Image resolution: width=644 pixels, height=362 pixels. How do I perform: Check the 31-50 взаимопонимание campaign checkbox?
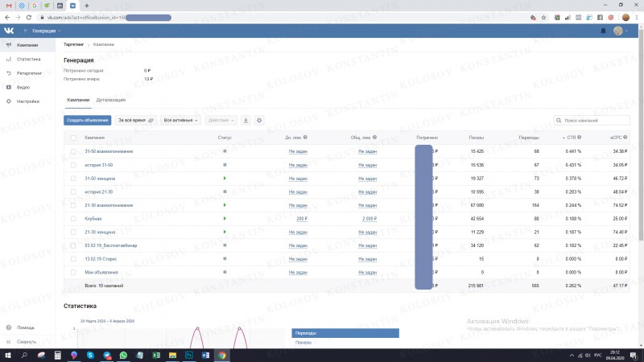tap(73, 151)
